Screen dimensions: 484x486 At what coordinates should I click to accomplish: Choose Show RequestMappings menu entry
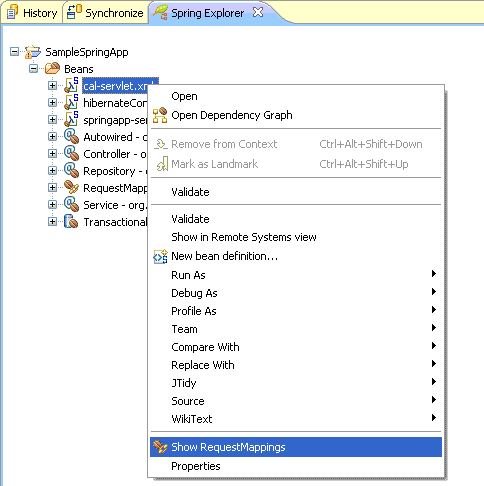[x=296, y=447]
